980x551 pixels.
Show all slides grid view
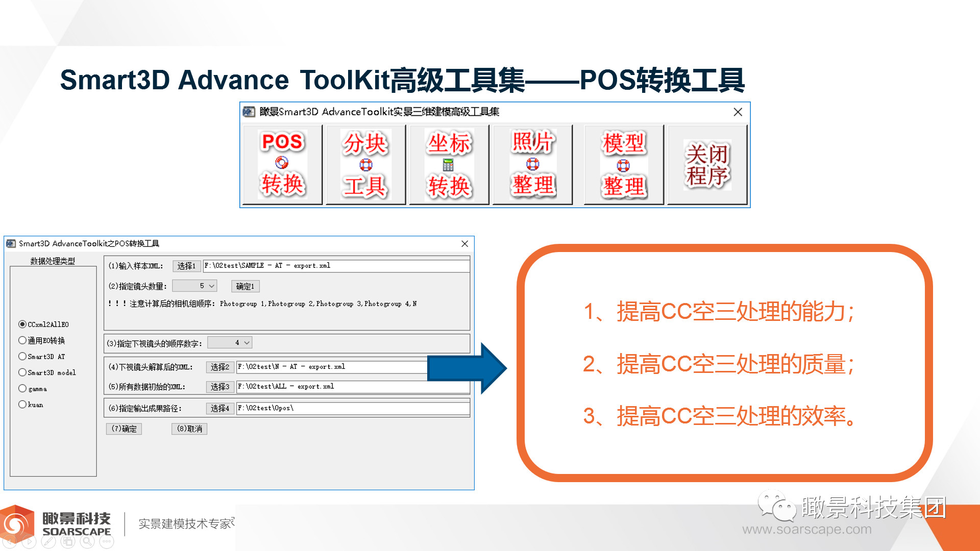[x=68, y=542]
